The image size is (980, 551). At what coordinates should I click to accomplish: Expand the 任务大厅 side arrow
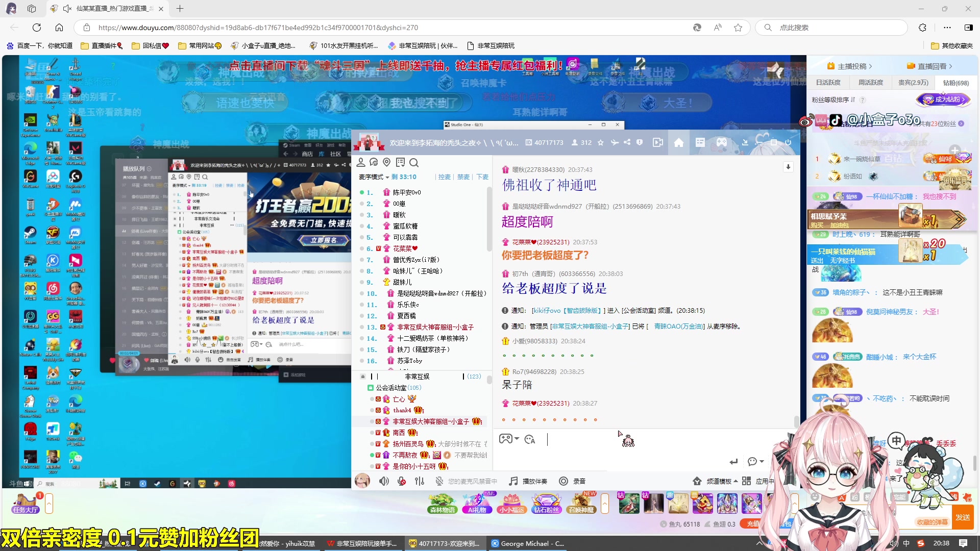(x=49, y=504)
